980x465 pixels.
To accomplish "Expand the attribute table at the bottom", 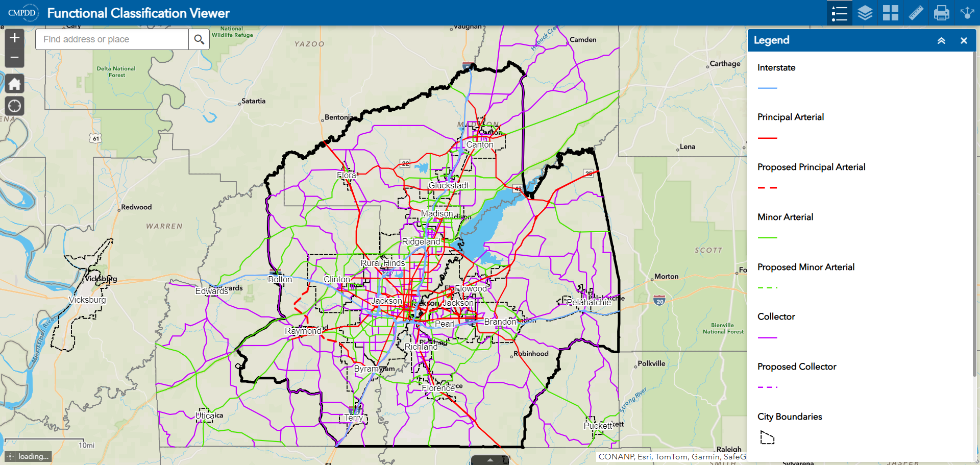I will coord(490,460).
